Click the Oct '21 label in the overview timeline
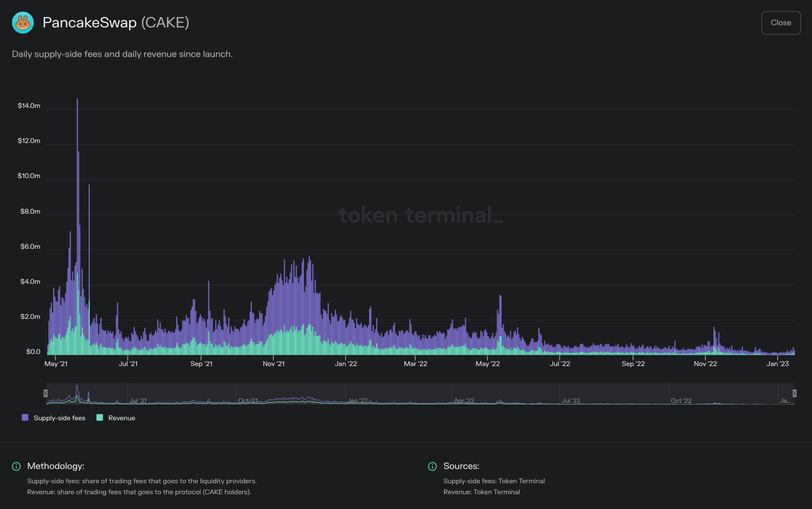This screenshot has height=509, width=812. click(x=249, y=401)
